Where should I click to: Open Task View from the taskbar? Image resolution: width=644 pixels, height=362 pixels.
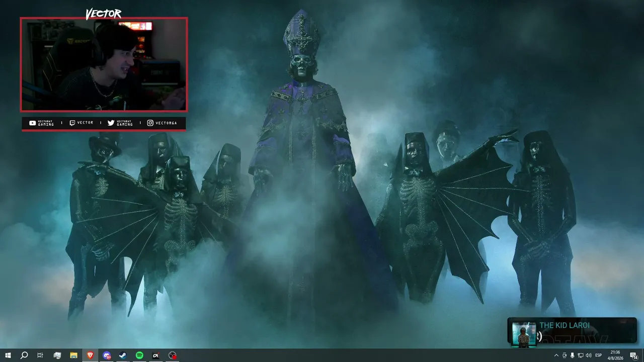point(40,355)
